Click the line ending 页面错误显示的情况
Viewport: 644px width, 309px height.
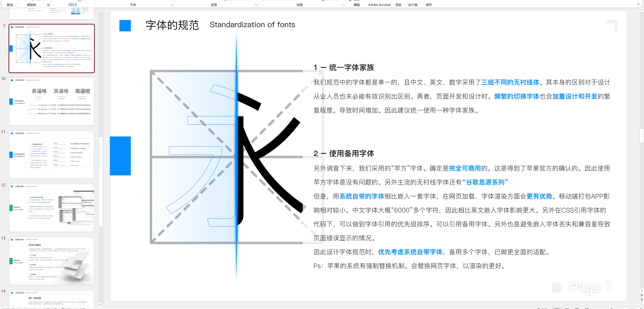coord(345,238)
